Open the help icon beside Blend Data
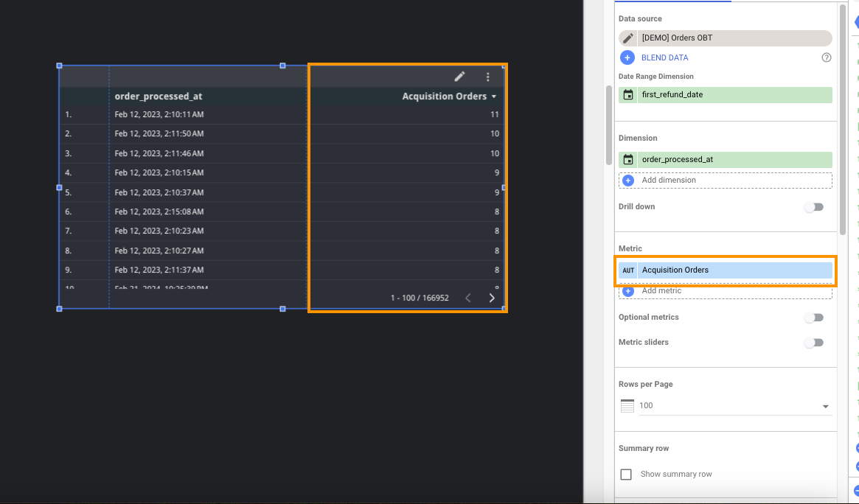The width and height of the screenshot is (859, 504). pyautogui.click(x=826, y=57)
